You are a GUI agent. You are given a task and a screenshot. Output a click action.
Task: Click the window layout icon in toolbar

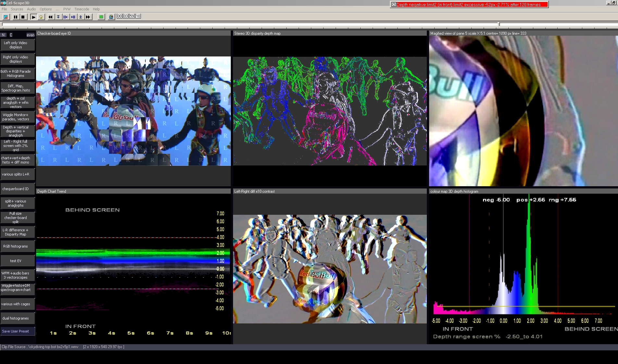6,17
